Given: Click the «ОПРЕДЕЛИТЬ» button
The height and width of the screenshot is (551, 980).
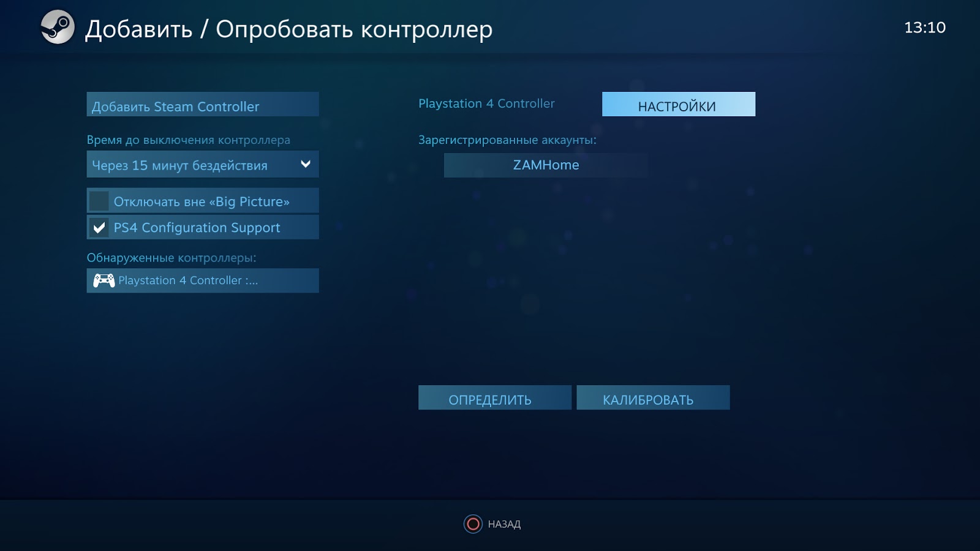Looking at the screenshot, I should (x=495, y=398).
